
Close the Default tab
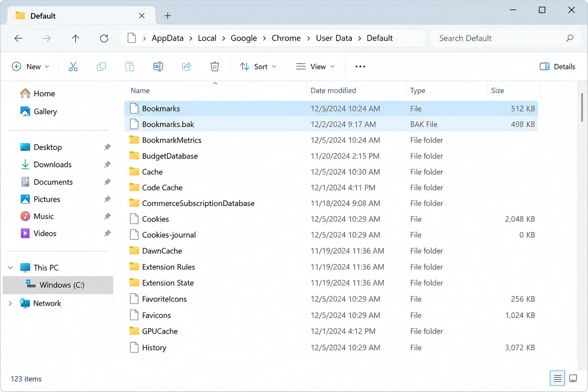(x=142, y=16)
